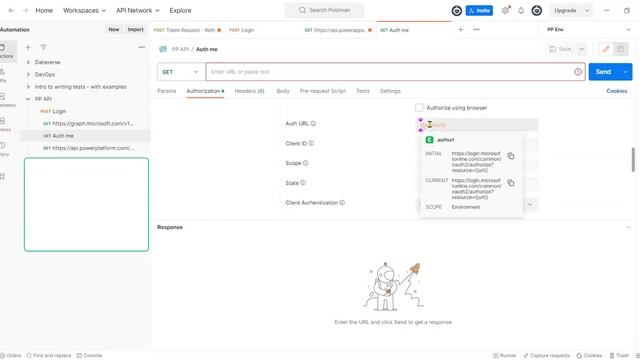Open Upgrade dropdown arrow
Image resolution: width=640 pixels, height=360 pixels.
point(587,11)
